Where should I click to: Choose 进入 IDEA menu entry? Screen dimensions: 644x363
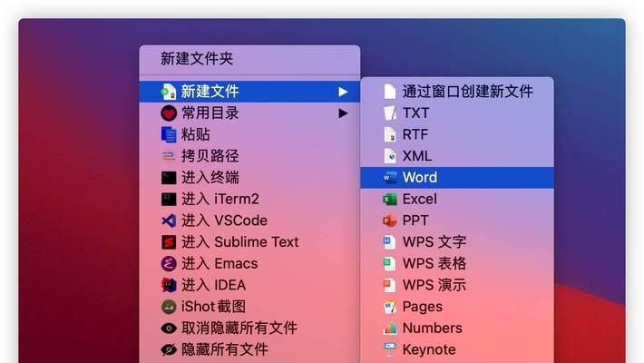pyautogui.click(x=249, y=285)
